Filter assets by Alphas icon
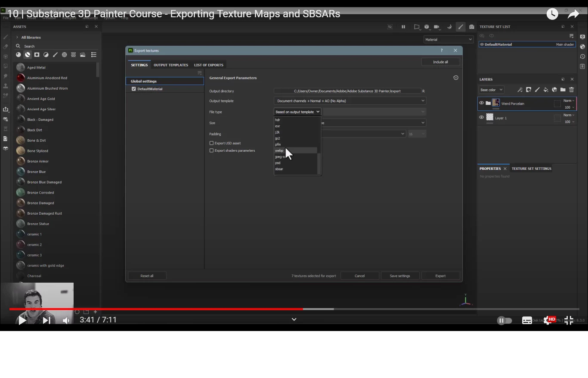The image size is (588, 378). click(x=65, y=55)
